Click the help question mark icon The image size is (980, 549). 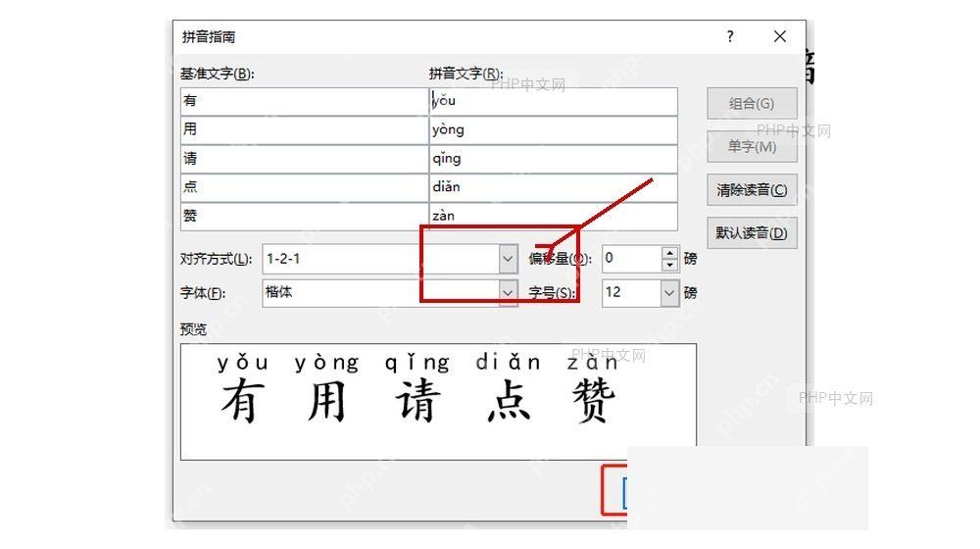click(x=730, y=36)
